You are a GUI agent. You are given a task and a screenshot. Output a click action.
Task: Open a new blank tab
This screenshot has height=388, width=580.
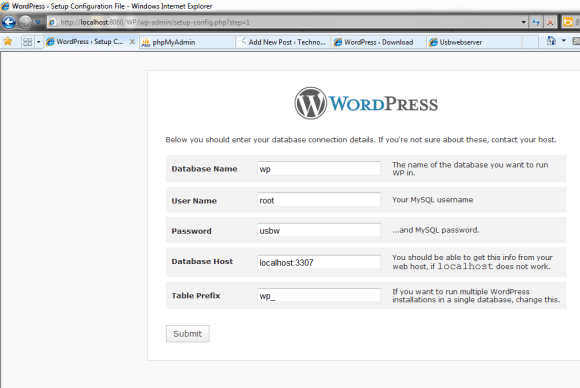pyautogui.click(x=530, y=42)
